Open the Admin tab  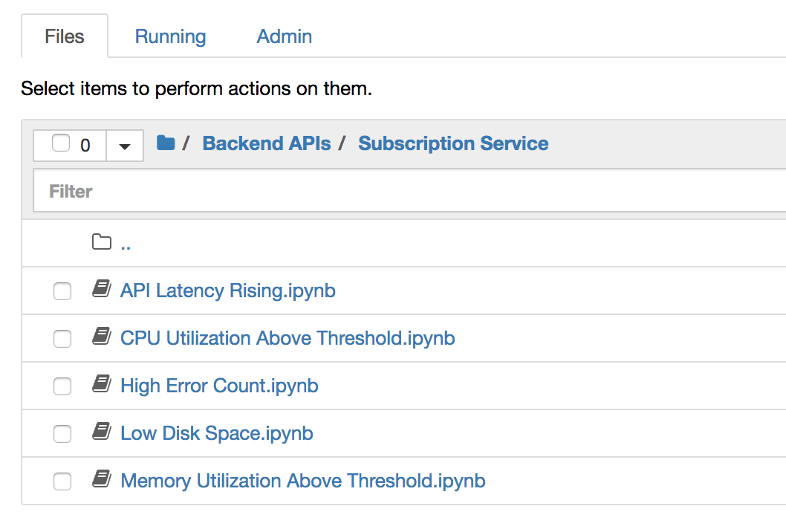click(x=284, y=36)
